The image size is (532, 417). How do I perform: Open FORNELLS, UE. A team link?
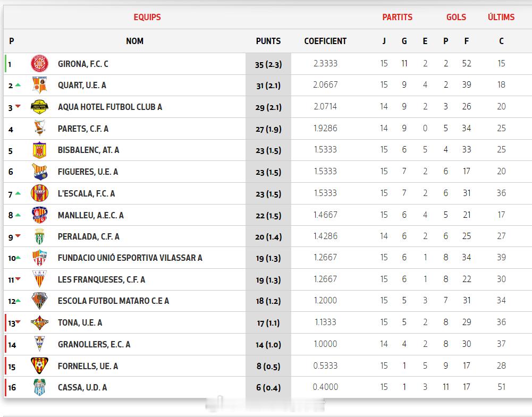pyautogui.click(x=88, y=366)
